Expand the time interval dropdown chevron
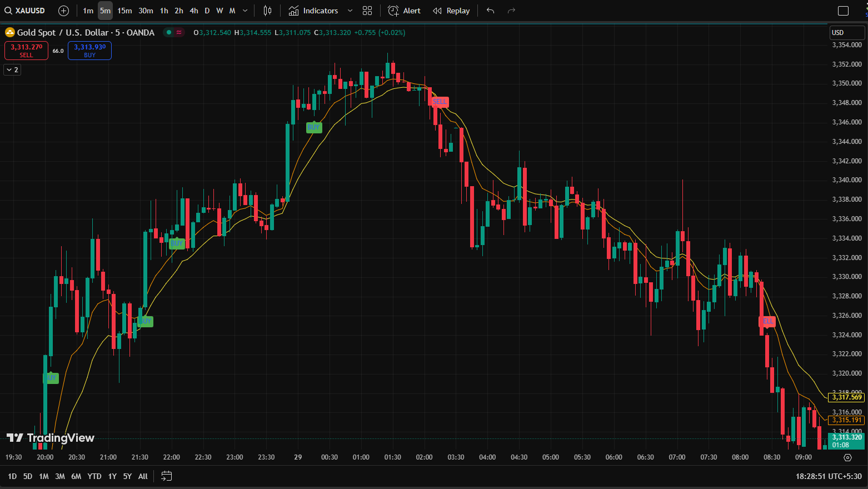The height and width of the screenshot is (489, 868). pos(245,11)
